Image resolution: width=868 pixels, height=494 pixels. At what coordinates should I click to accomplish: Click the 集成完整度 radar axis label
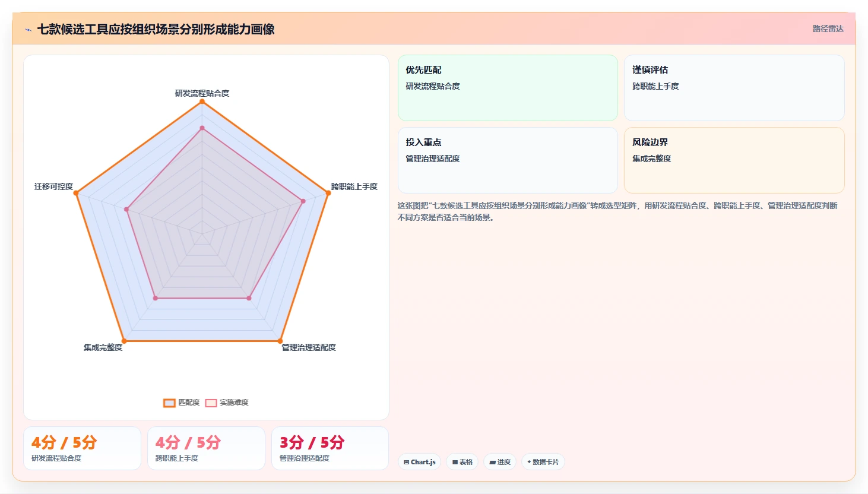pyautogui.click(x=103, y=347)
